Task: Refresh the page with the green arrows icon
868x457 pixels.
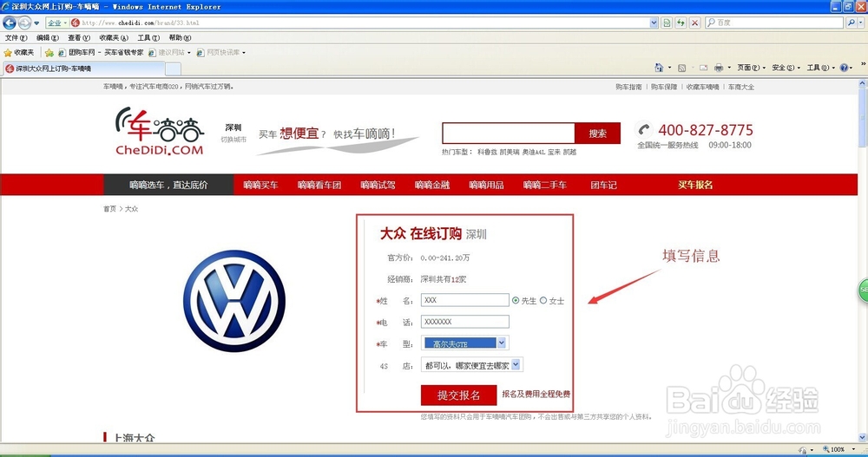Action: click(681, 23)
